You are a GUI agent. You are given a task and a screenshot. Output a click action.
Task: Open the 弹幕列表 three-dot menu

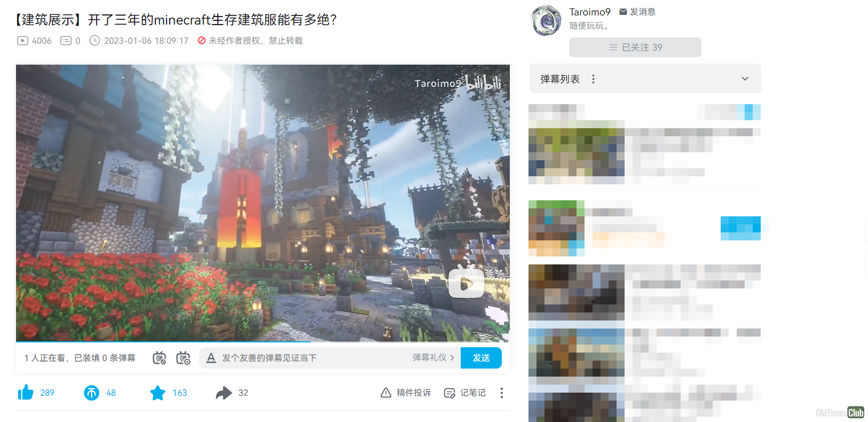(593, 79)
